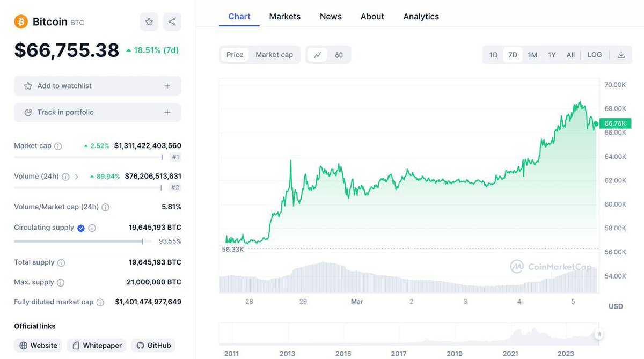Click the 18.51% (7d) change text

pyautogui.click(x=156, y=50)
